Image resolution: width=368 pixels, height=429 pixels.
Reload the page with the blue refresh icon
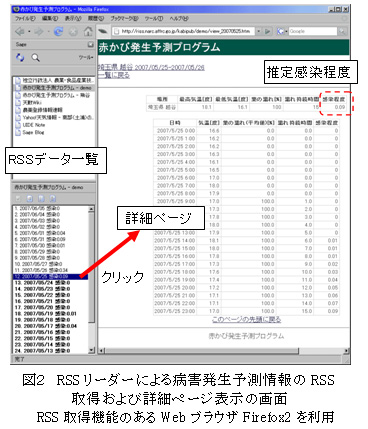pos(59,32)
